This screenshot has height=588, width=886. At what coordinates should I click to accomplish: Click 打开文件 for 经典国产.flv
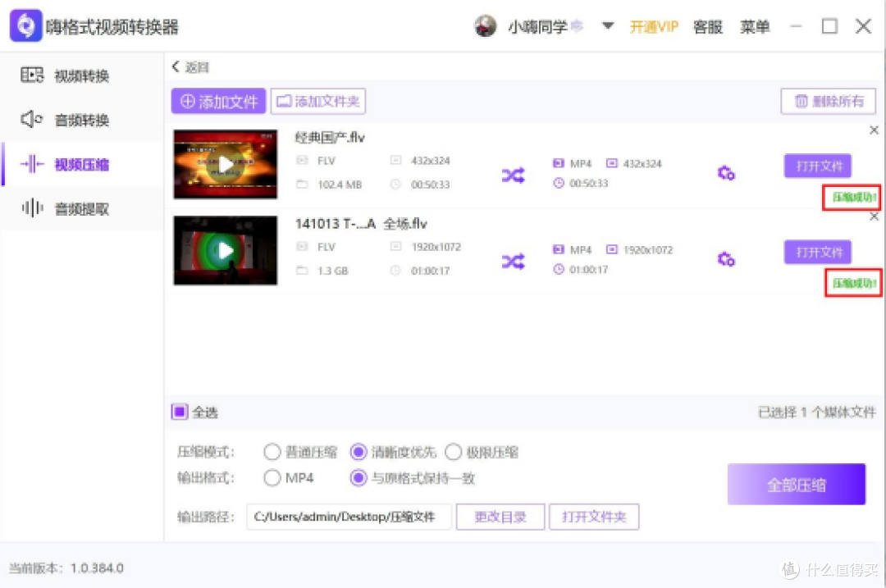tap(818, 166)
